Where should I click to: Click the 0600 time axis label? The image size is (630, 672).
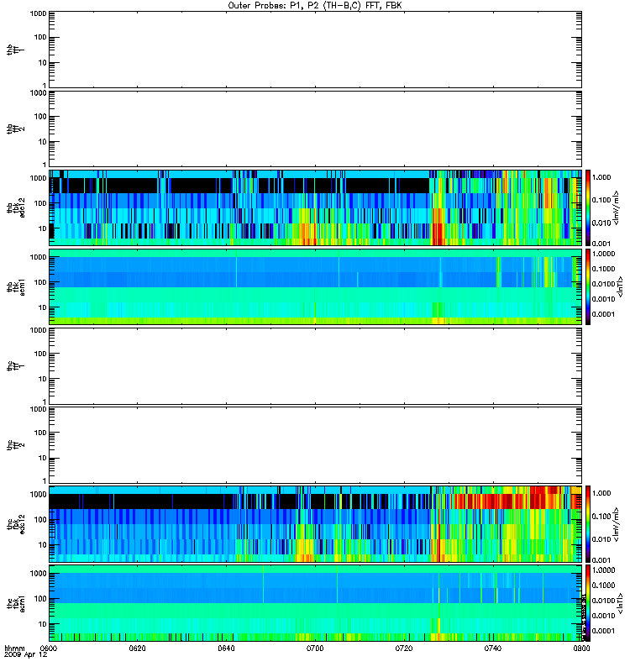pos(49,648)
